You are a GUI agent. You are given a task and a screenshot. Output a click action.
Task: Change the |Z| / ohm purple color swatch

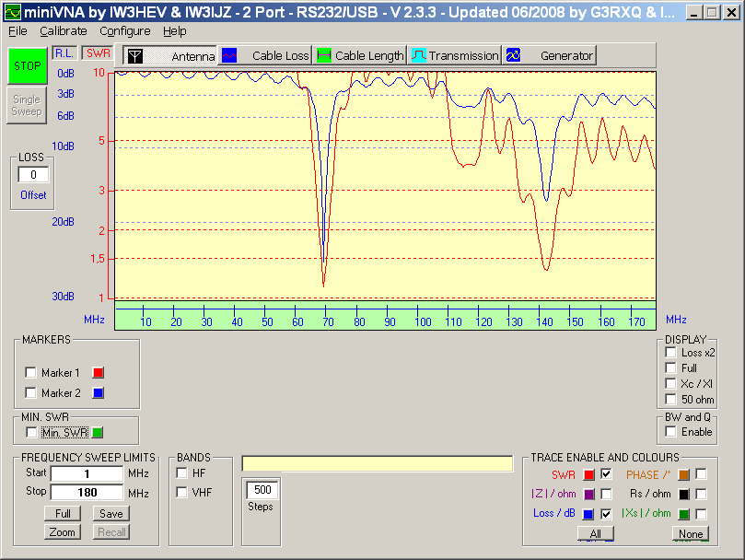coord(588,495)
